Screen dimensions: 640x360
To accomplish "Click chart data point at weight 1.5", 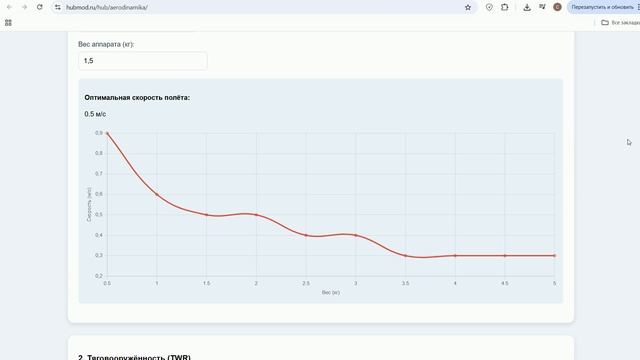I will tap(207, 215).
